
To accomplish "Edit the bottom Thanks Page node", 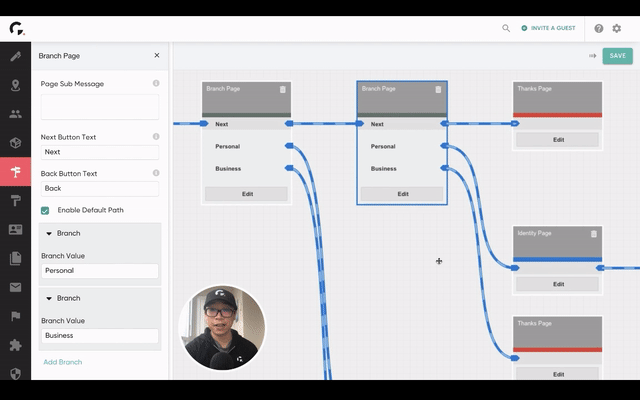I will 558,374.
